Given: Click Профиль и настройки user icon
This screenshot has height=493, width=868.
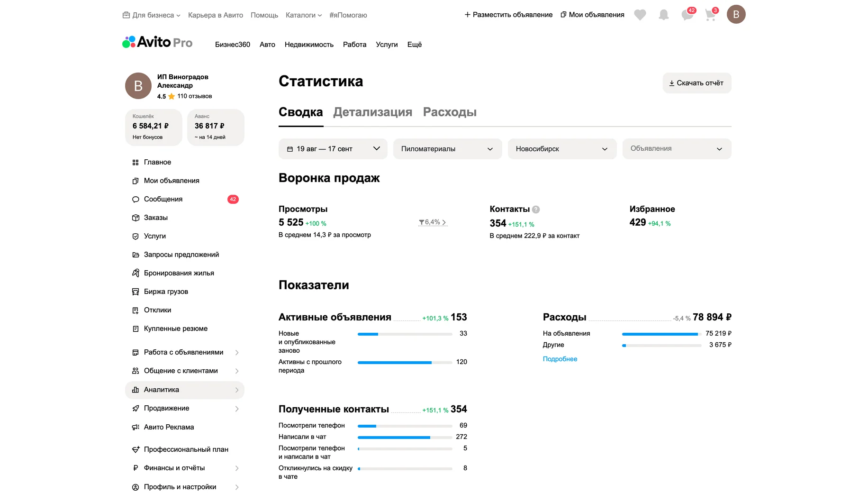Looking at the screenshot, I should click(136, 487).
